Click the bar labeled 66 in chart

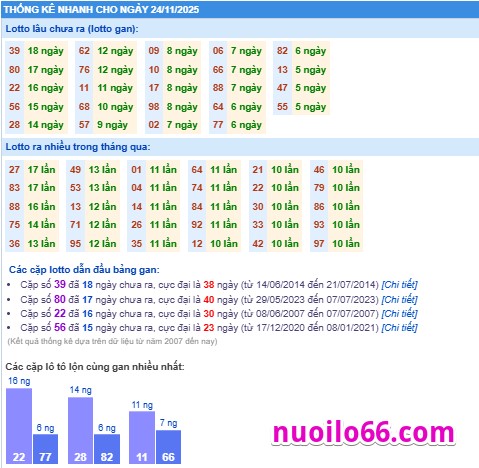168,447
